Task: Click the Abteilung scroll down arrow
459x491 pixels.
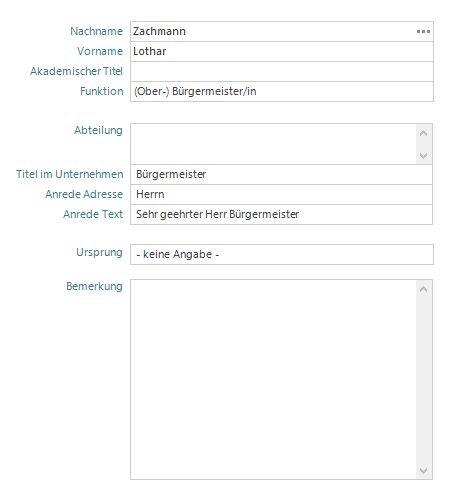Action: point(423,155)
